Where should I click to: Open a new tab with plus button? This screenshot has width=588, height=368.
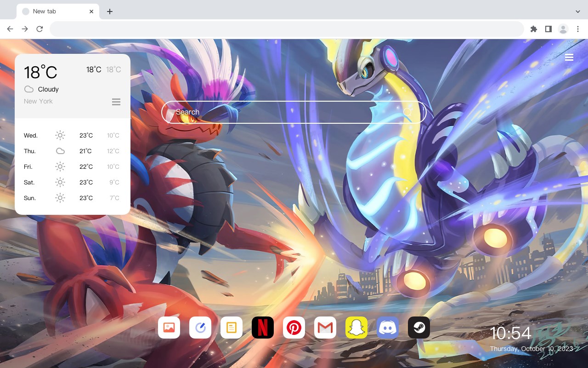[110, 11]
